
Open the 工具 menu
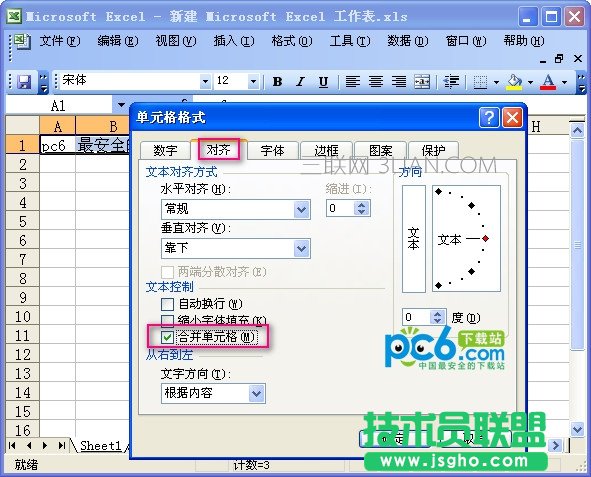pos(350,41)
